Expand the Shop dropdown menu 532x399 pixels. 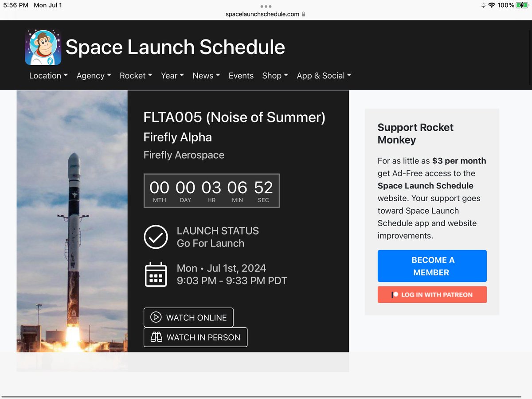click(275, 76)
